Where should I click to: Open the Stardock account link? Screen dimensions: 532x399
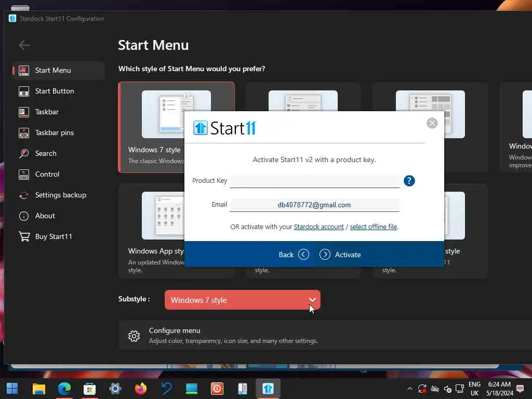tap(318, 227)
